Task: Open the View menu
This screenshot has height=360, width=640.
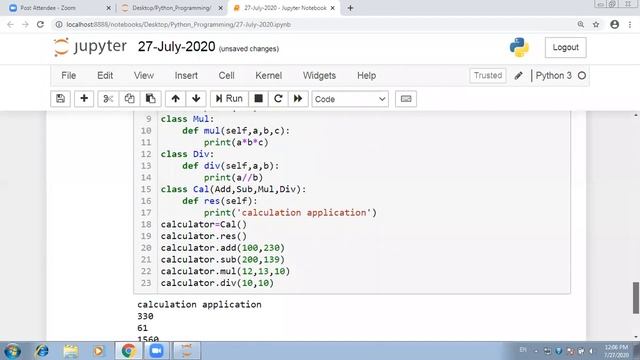Action: pyautogui.click(x=144, y=76)
